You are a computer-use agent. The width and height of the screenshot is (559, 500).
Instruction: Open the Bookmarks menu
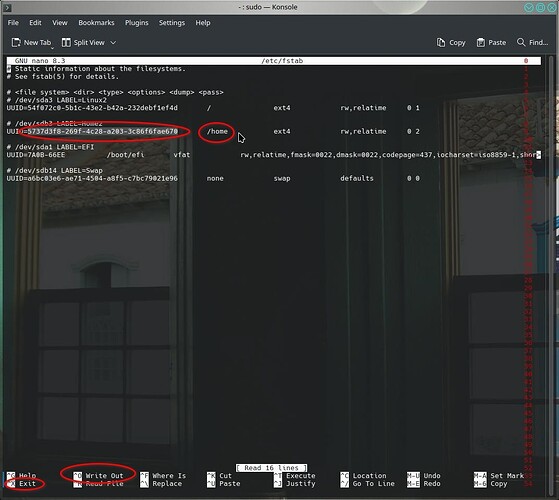(x=96, y=23)
